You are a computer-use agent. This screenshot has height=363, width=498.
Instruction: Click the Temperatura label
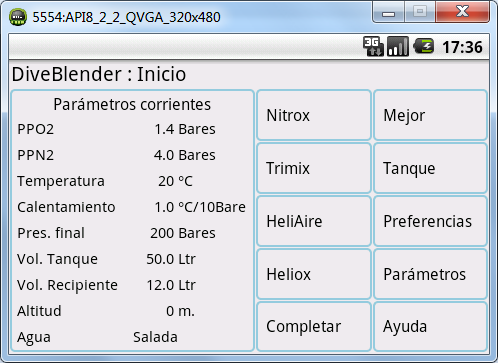61,181
